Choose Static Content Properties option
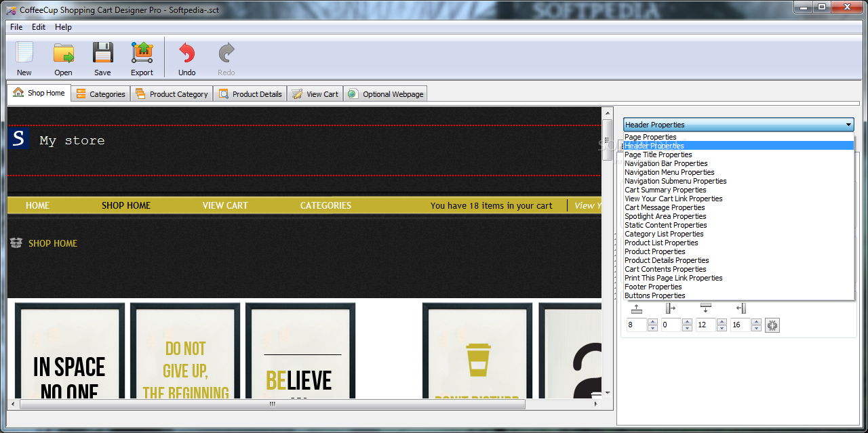Screen dimensions: 868x433 coord(738,225)
